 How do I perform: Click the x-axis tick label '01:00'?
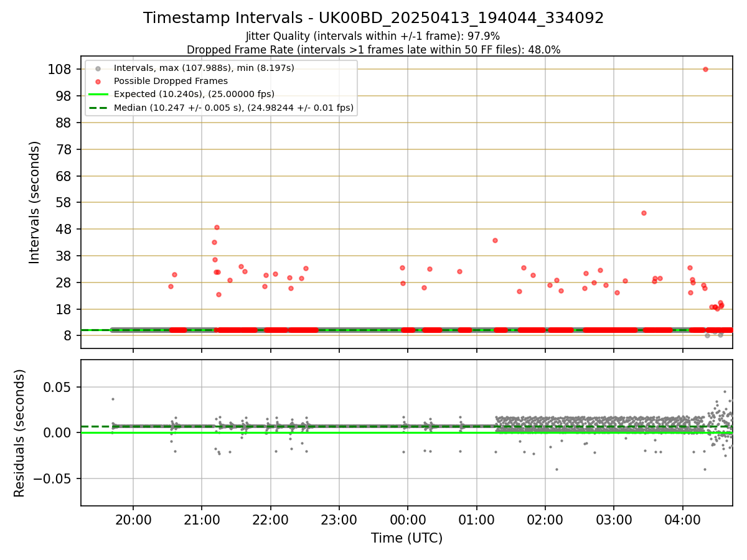[x=477, y=519]
